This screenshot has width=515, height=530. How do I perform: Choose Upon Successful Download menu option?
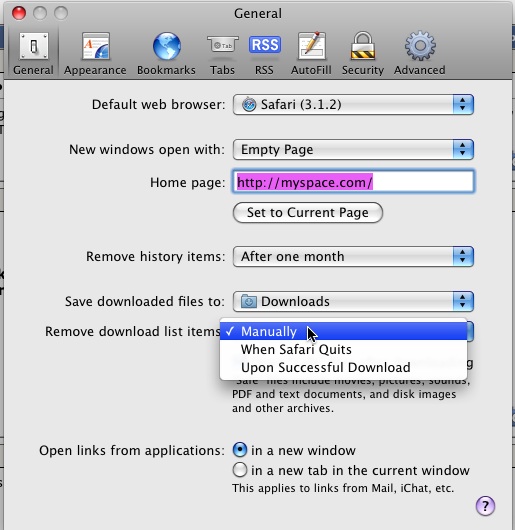coord(343,367)
